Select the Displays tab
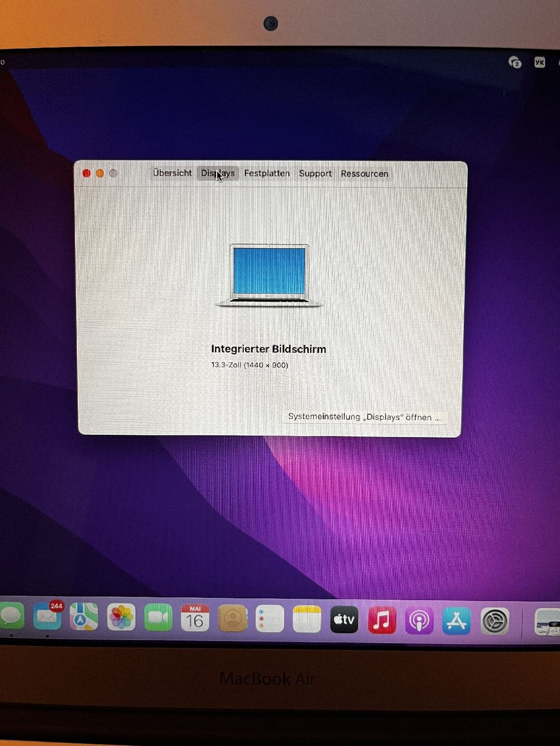The height and width of the screenshot is (746, 560). click(x=218, y=173)
